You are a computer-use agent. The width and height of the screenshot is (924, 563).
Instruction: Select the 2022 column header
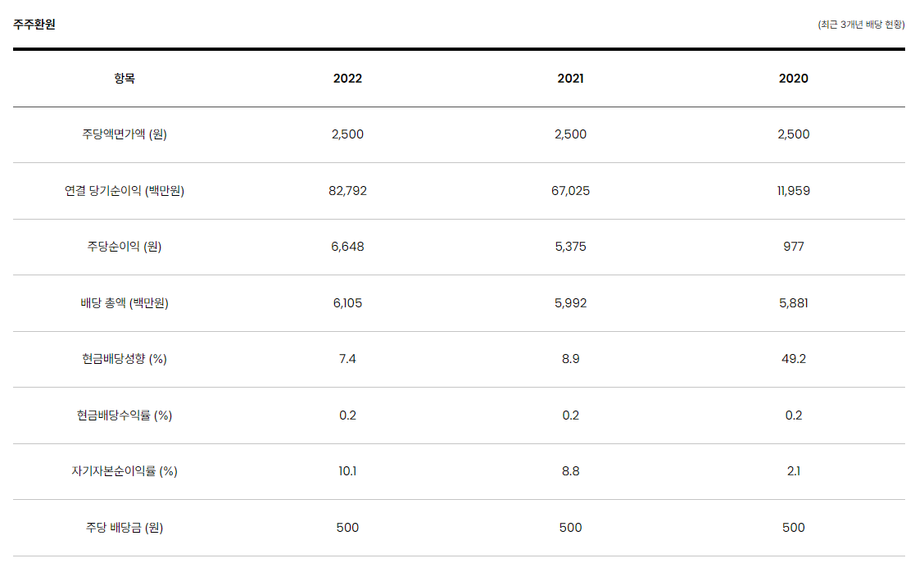(347, 79)
